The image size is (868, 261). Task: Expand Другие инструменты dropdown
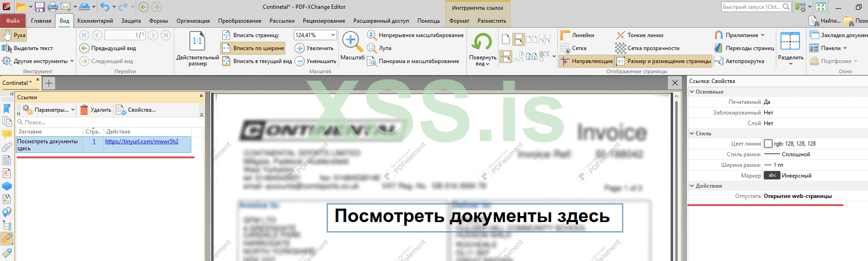(x=38, y=61)
